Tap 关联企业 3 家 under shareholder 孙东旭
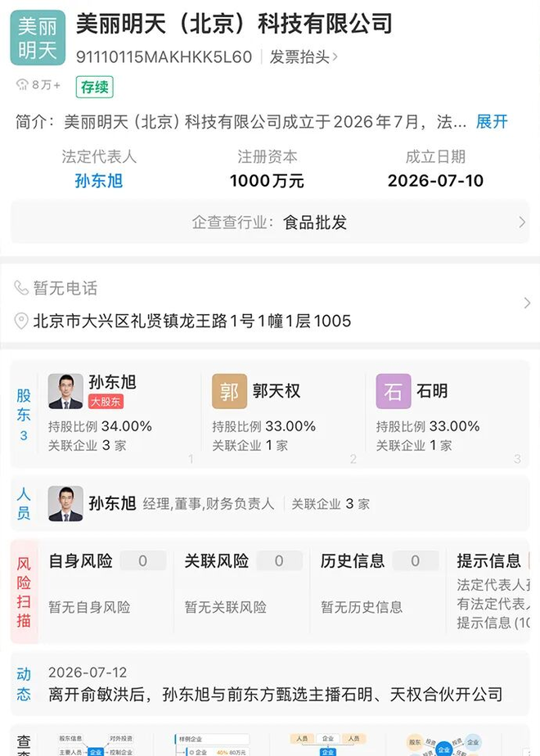 [88, 445]
